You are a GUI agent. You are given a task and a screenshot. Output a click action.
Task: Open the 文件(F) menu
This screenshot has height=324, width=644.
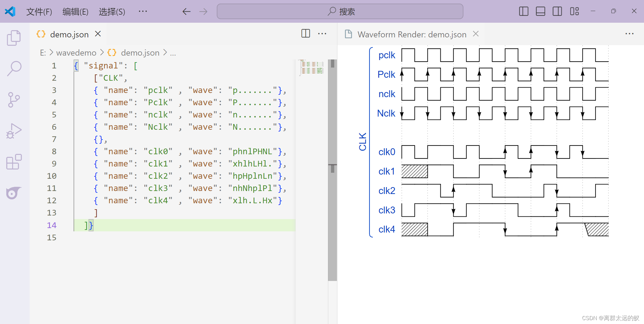click(39, 12)
